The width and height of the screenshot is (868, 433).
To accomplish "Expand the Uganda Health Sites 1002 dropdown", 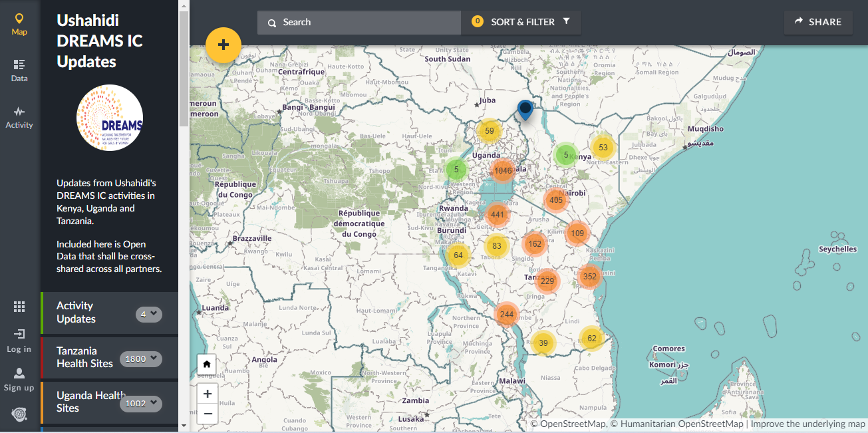I will [x=141, y=403].
